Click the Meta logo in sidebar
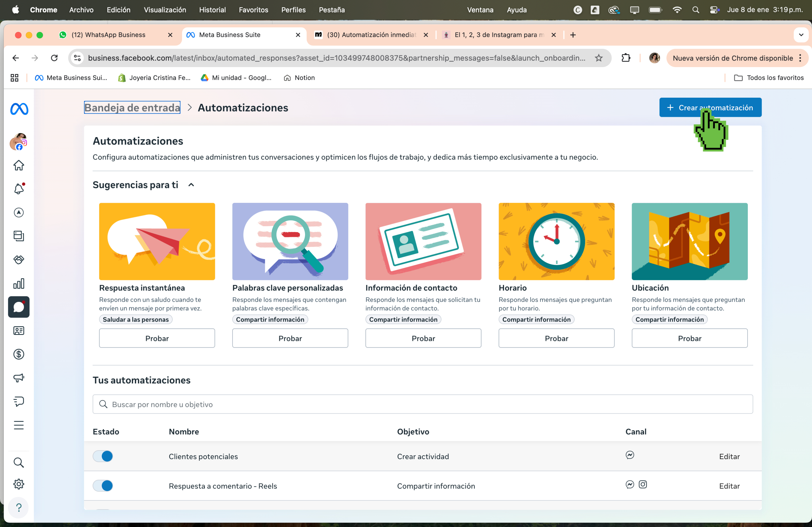Viewport: 812px width, 527px height. 19,109
